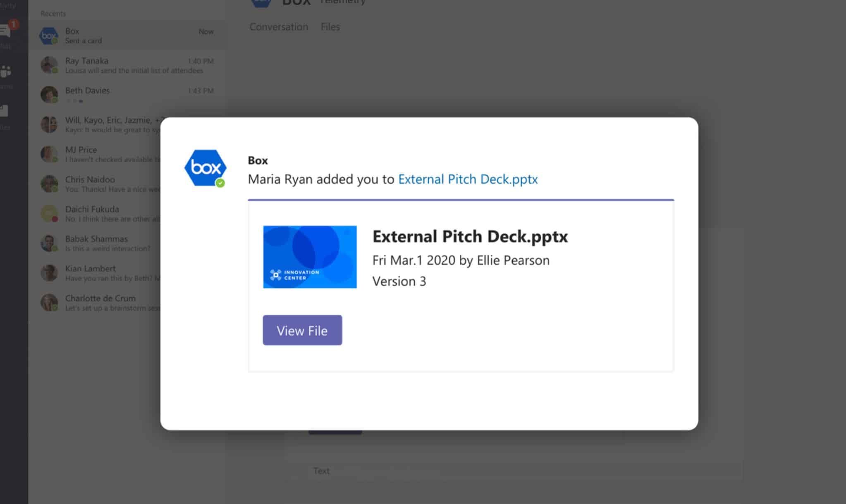The image size is (846, 504).
Task: Click the group chat avatar for Will, Kayo
Action: click(49, 124)
